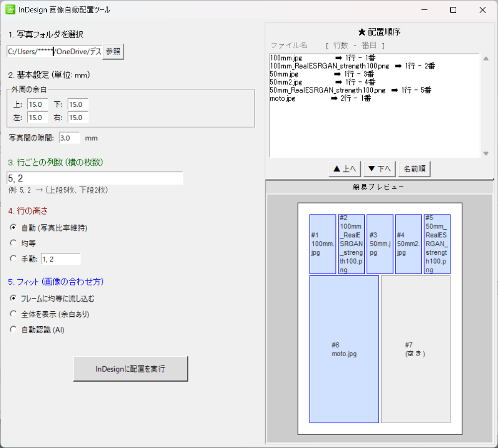Image resolution: width=498 pixels, height=448 pixels.
Task: Move item down with ▼下へ button
Action: (x=380, y=169)
